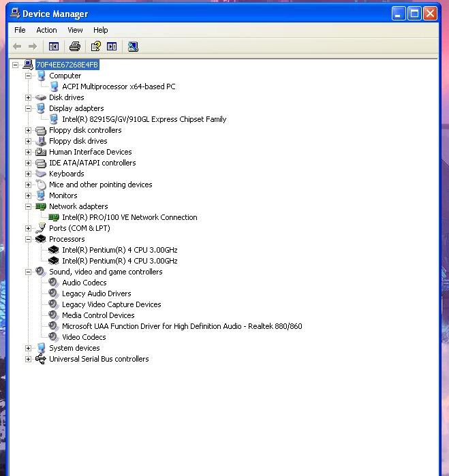Click the System devices icon

pos(41,348)
